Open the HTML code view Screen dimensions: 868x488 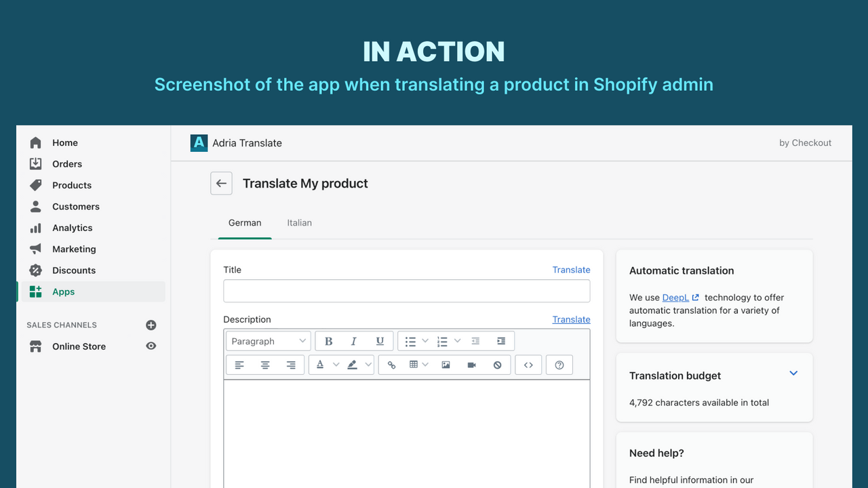pyautogui.click(x=528, y=365)
